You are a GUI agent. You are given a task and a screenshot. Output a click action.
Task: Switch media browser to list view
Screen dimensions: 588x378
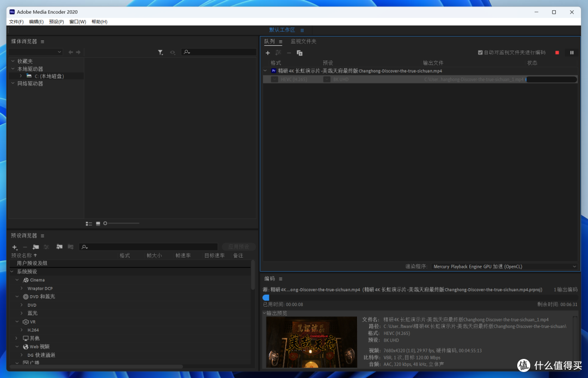click(x=89, y=223)
